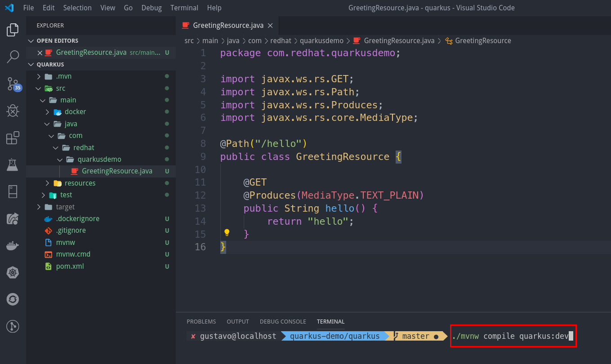Open the Terminal menu
Screen dimensions: 611x364
point(184,8)
